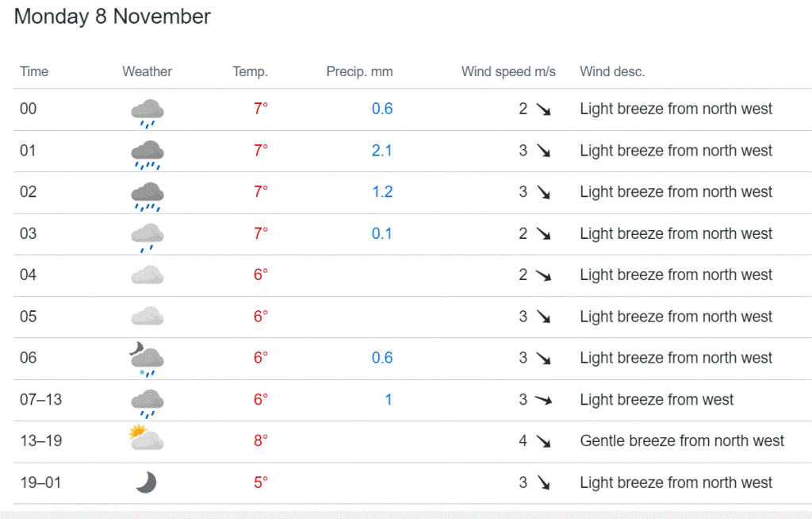Click the wind direction arrow for 13–19
Image resolution: width=812 pixels, height=519 pixels.
(x=543, y=441)
